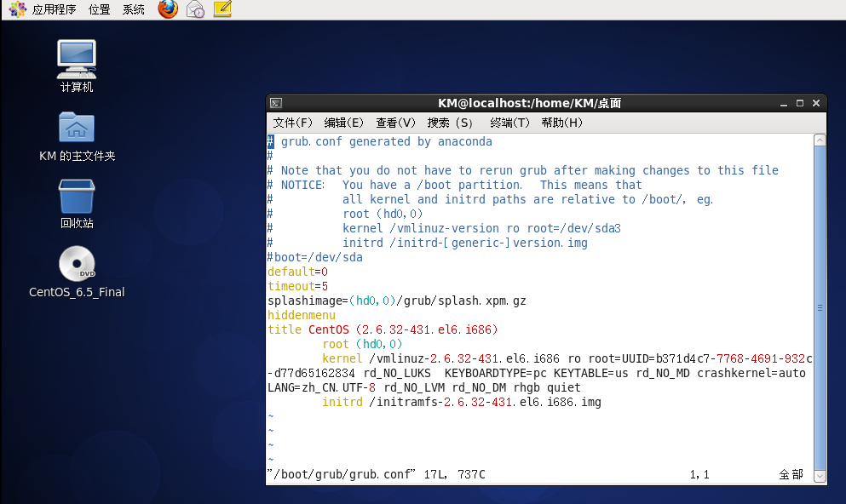Open the mail client icon in panel
Image resolution: width=846 pixels, height=504 pixels.
click(195, 9)
